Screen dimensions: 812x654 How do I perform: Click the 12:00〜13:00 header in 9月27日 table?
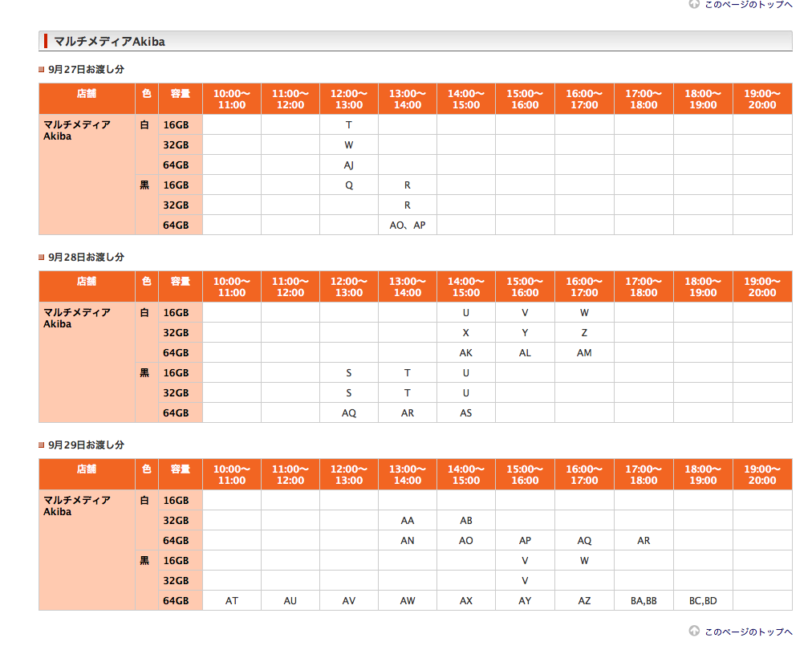coord(349,99)
